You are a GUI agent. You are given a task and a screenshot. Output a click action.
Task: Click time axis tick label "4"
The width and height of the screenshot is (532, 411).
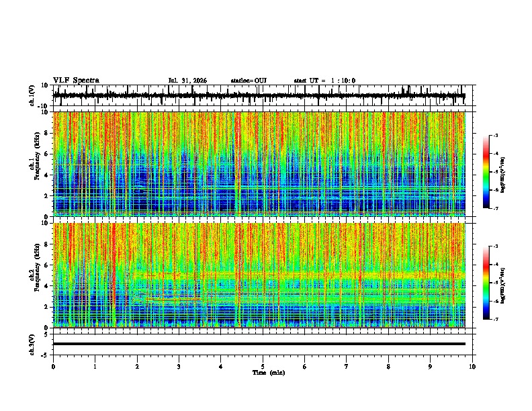[221, 367]
